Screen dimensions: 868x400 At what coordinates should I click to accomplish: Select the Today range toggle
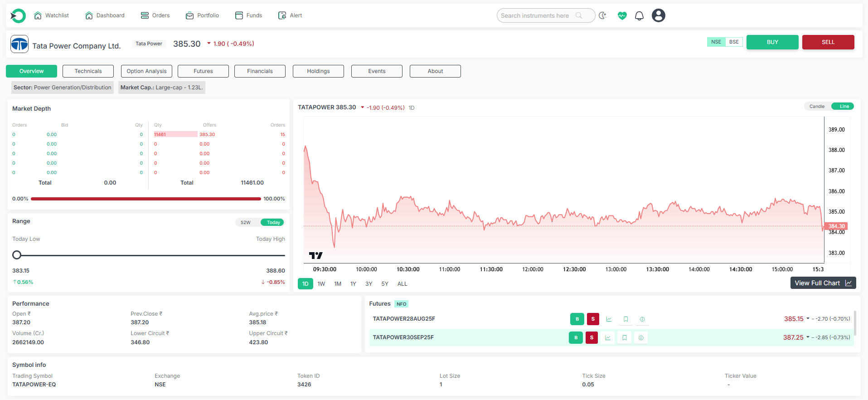coord(273,222)
